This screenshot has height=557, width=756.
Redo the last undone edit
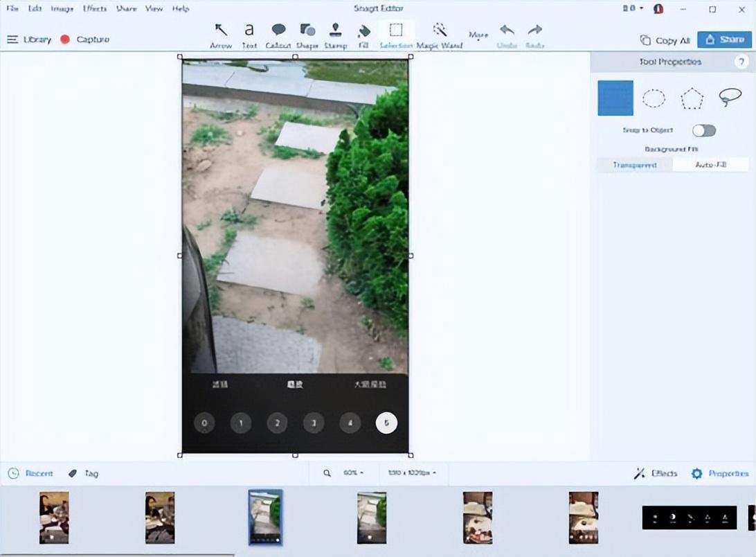tap(534, 36)
